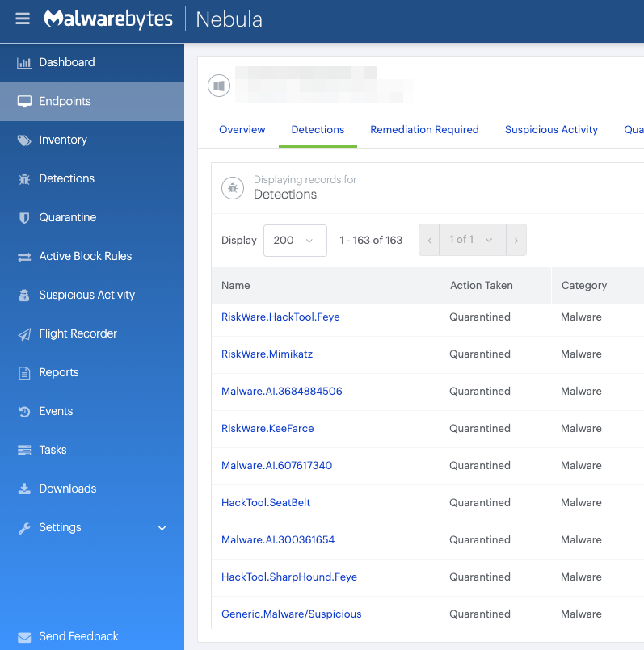The image size is (644, 650).
Task: Click the Reports document icon
Action: click(x=24, y=373)
